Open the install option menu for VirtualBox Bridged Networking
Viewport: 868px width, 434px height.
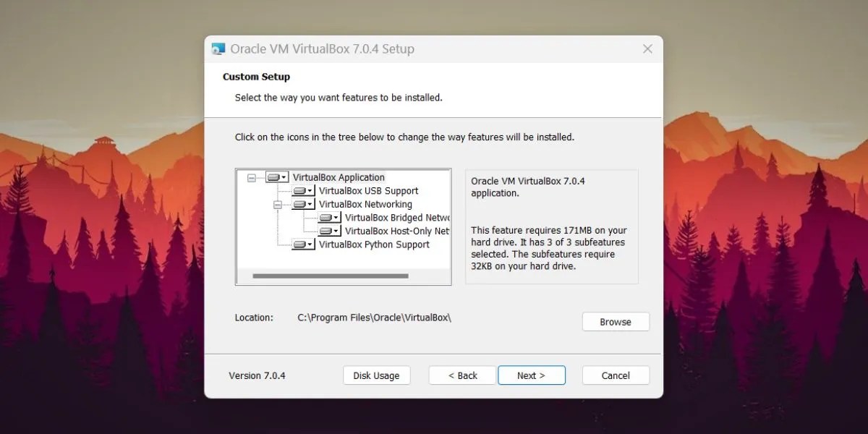[334, 217]
